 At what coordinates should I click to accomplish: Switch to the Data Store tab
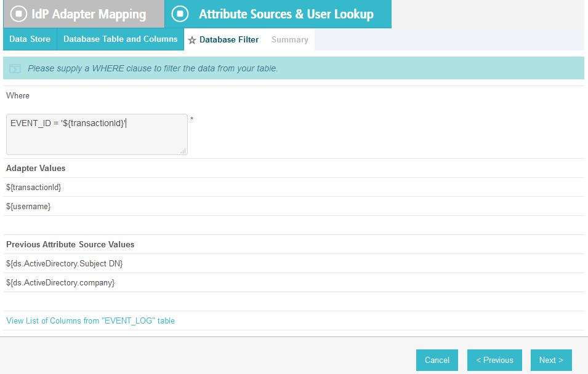pyautogui.click(x=30, y=39)
